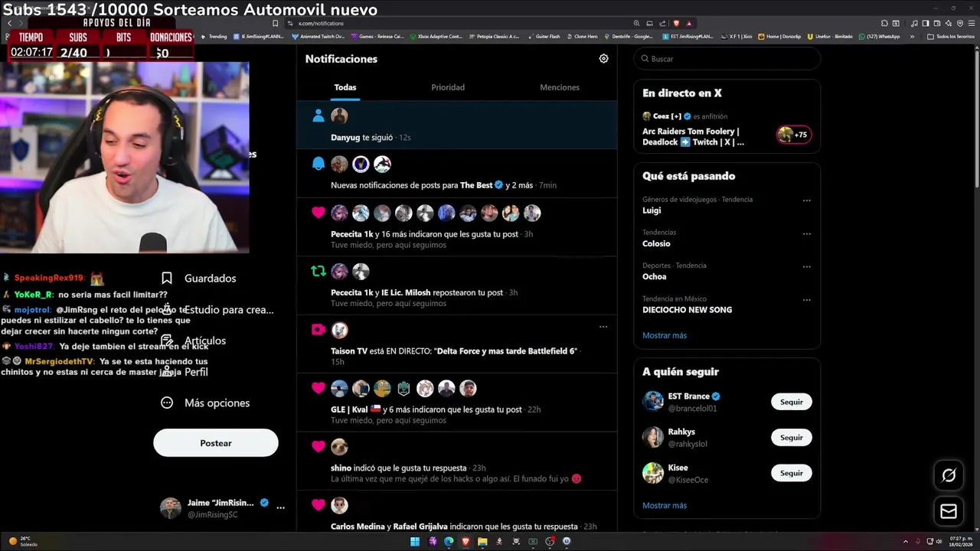Open account menu dots beside Jaime JimRising
This screenshot has height=551, width=980.
click(x=280, y=507)
